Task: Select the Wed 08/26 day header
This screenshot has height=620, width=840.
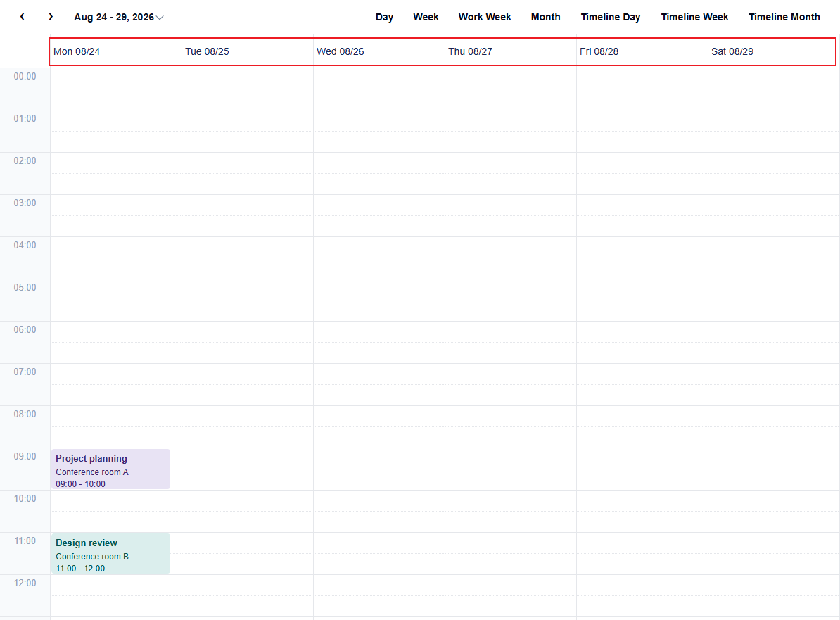Action: pyautogui.click(x=379, y=51)
